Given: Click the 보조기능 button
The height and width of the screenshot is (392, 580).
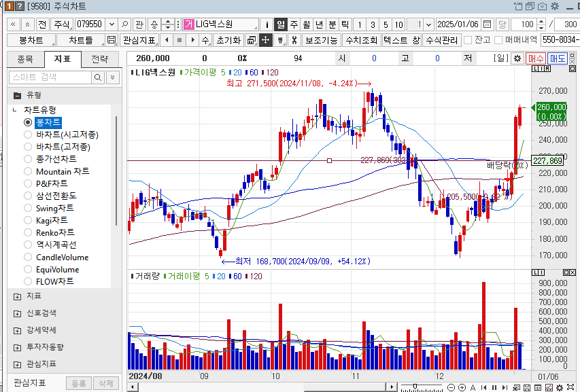Looking at the screenshot, I should (x=321, y=40).
